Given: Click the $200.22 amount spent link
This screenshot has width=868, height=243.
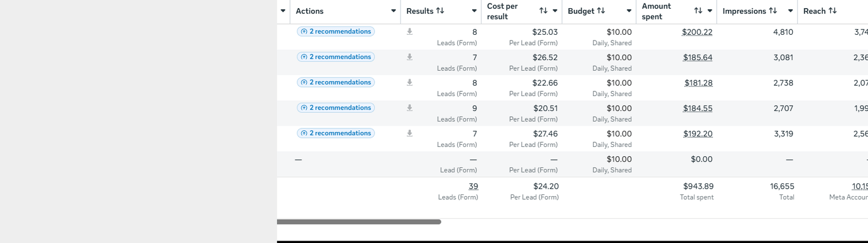Looking at the screenshot, I should pos(697,32).
